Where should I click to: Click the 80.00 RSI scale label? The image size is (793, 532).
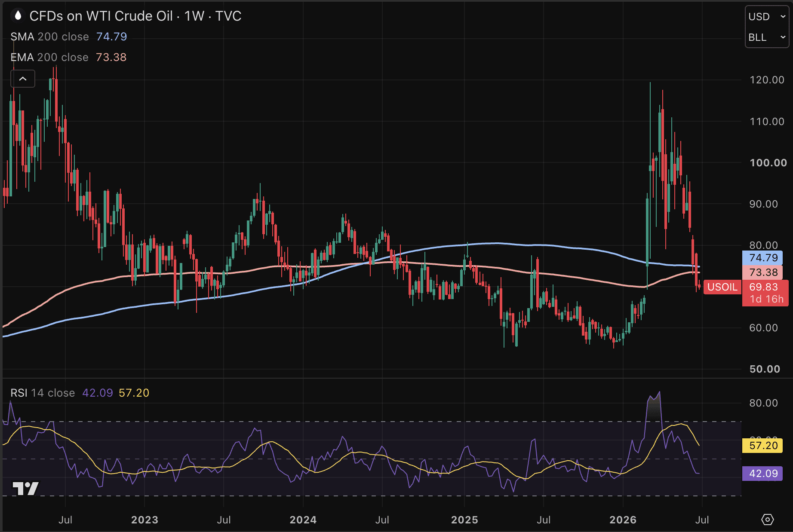click(x=763, y=403)
